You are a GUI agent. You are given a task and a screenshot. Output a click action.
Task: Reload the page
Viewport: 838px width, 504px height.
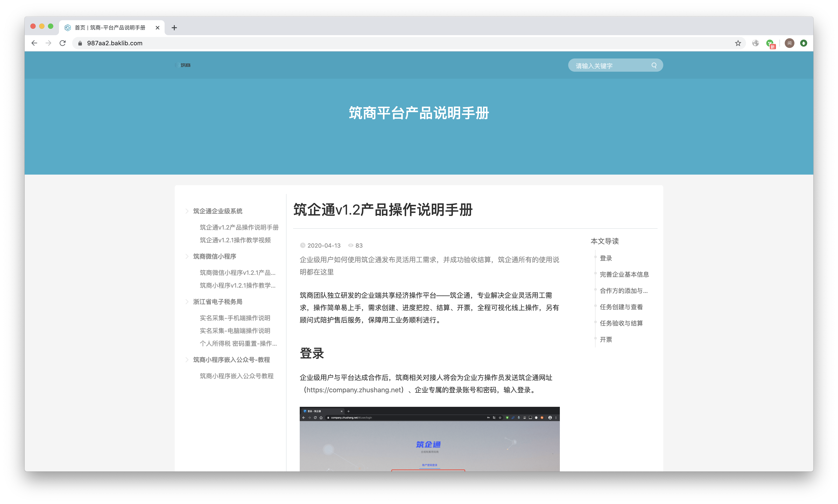point(62,43)
